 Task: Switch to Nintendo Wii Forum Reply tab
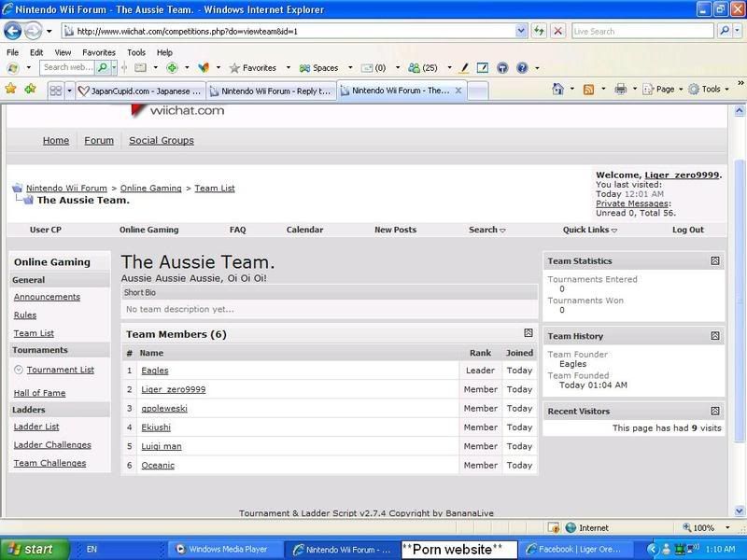pos(271,91)
